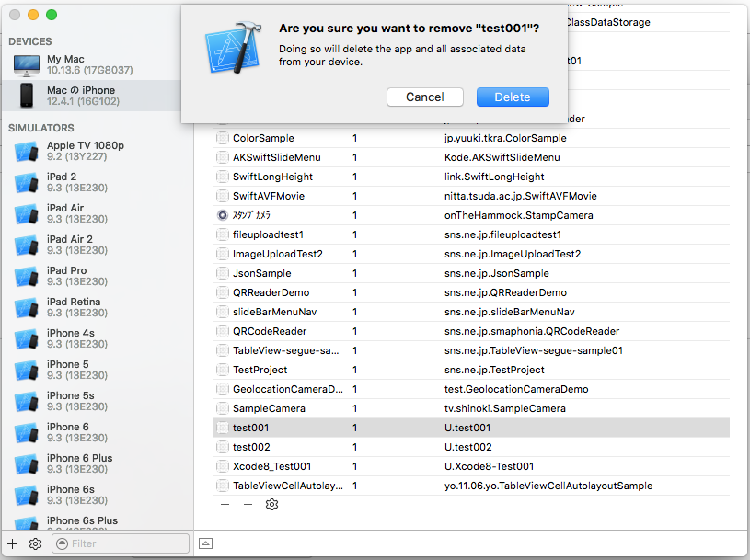Open the sidebar gear actions menu
This screenshot has height=560, width=750.
click(35, 543)
